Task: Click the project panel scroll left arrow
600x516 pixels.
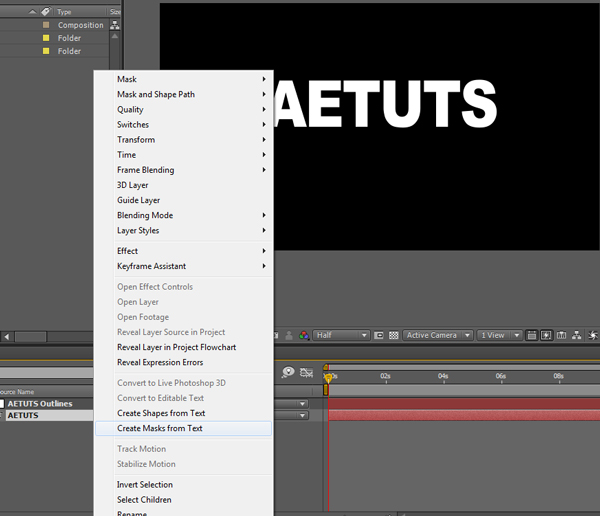Action: pos(7,337)
